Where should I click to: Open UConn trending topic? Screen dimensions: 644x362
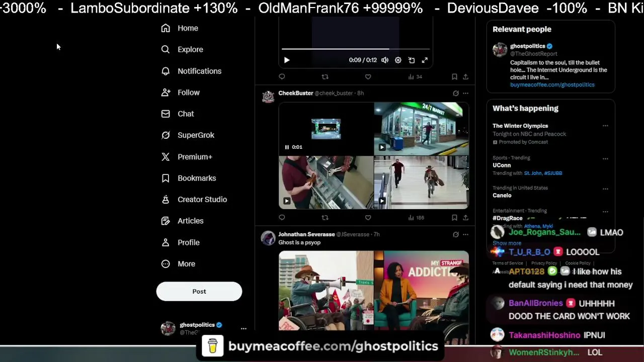point(502,165)
